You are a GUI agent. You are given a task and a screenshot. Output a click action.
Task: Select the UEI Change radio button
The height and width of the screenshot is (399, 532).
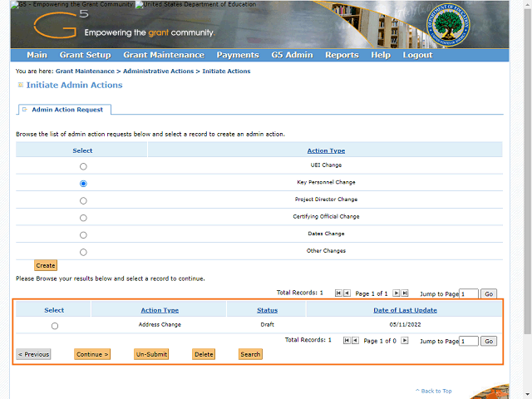(83, 166)
